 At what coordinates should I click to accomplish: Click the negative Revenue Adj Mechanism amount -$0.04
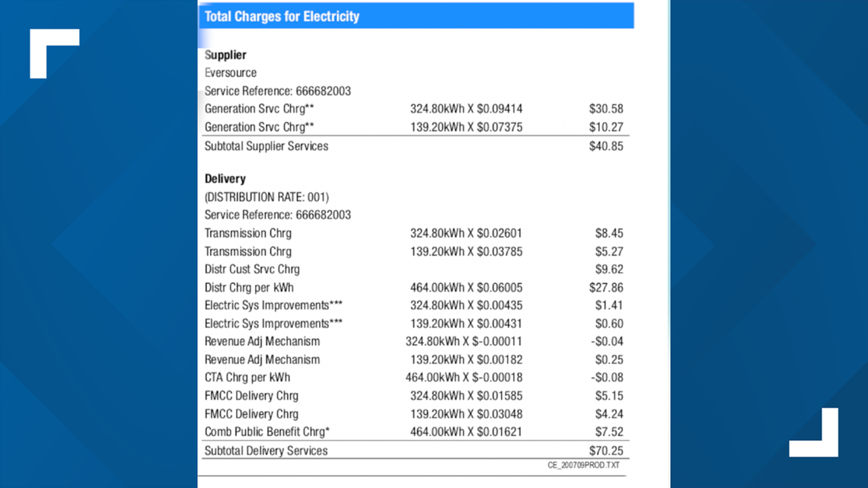coord(607,341)
